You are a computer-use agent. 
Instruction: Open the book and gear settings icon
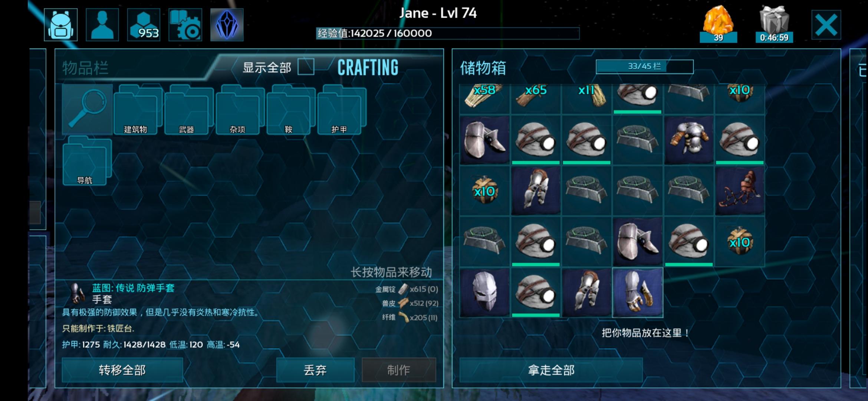185,25
